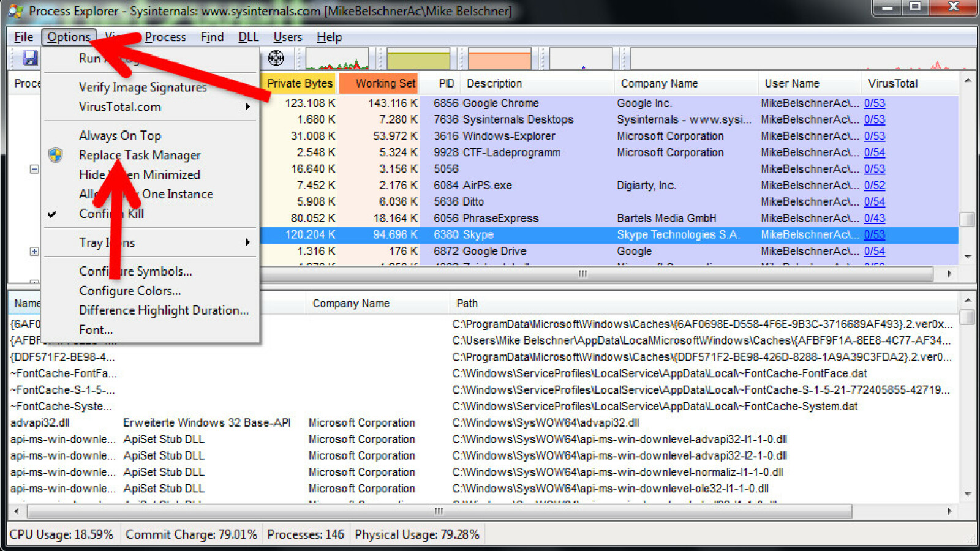
Task: Open VirusTotal result 0/52 for AirPS.exe
Action: pyautogui.click(x=875, y=185)
